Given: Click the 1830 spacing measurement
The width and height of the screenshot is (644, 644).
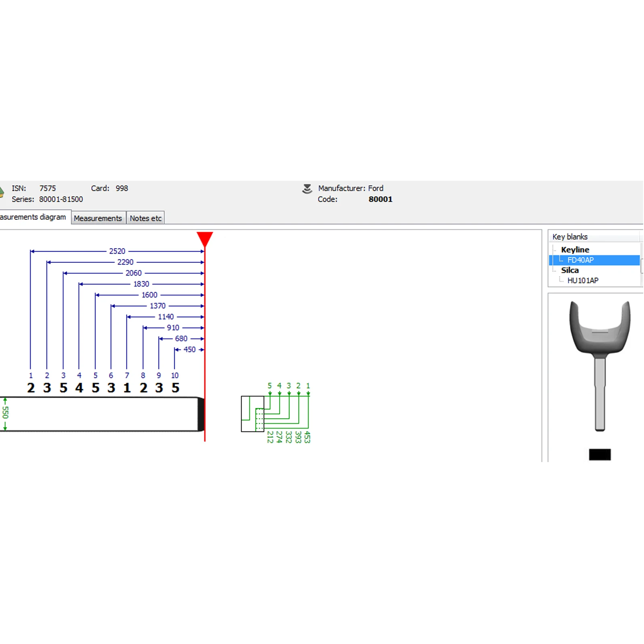Looking at the screenshot, I should pyautogui.click(x=141, y=284).
